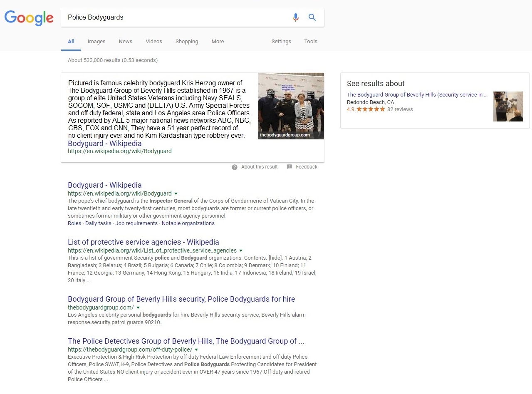Activate voice search microphone icon
This screenshot has height=394, width=532.
pos(296,17)
